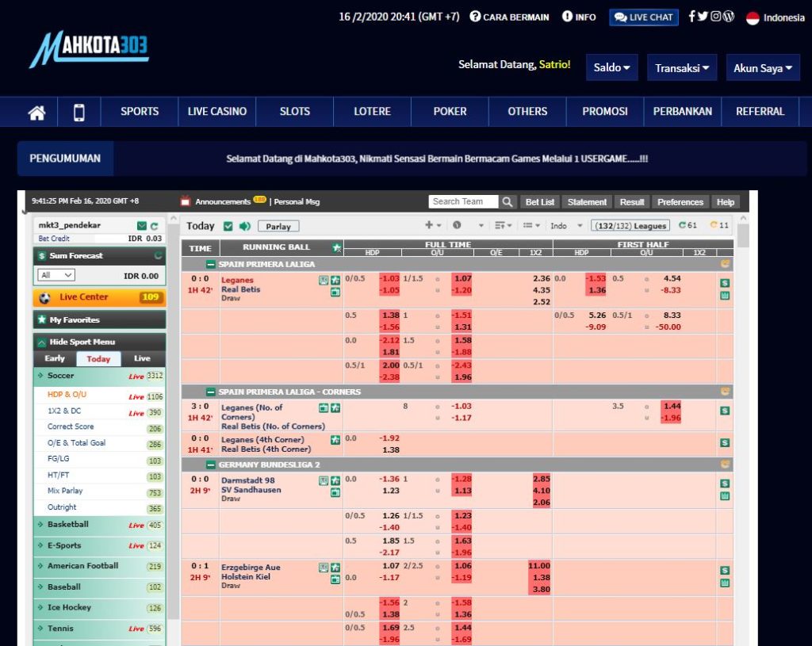Refresh the Sum Forecast panel

[158, 255]
